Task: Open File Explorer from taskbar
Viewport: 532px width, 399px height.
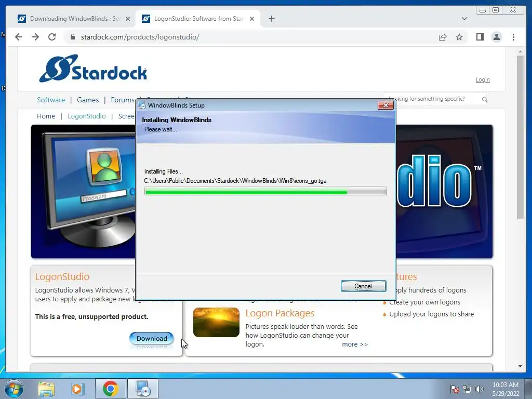Action: [46, 389]
